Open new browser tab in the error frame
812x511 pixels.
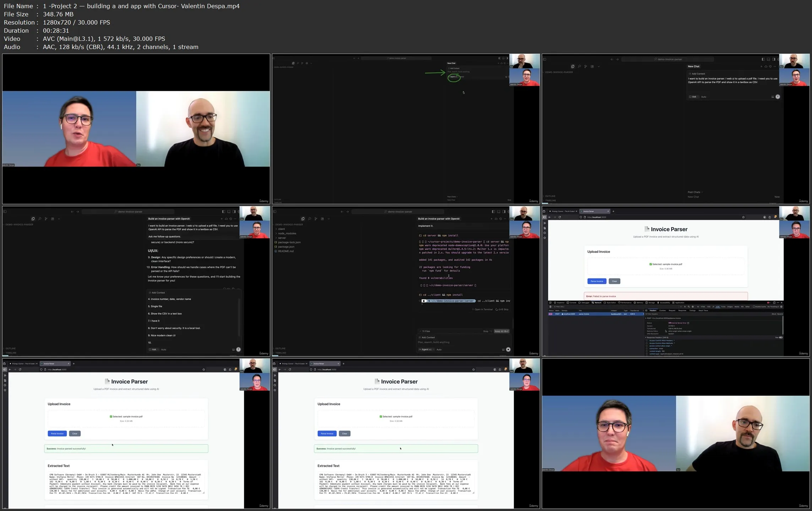pos(613,211)
